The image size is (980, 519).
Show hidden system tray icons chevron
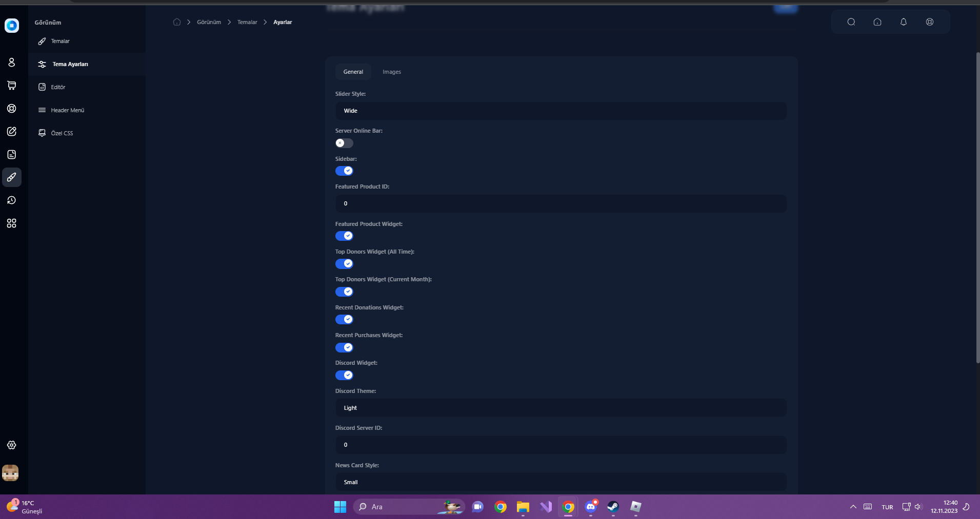pyautogui.click(x=853, y=507)
